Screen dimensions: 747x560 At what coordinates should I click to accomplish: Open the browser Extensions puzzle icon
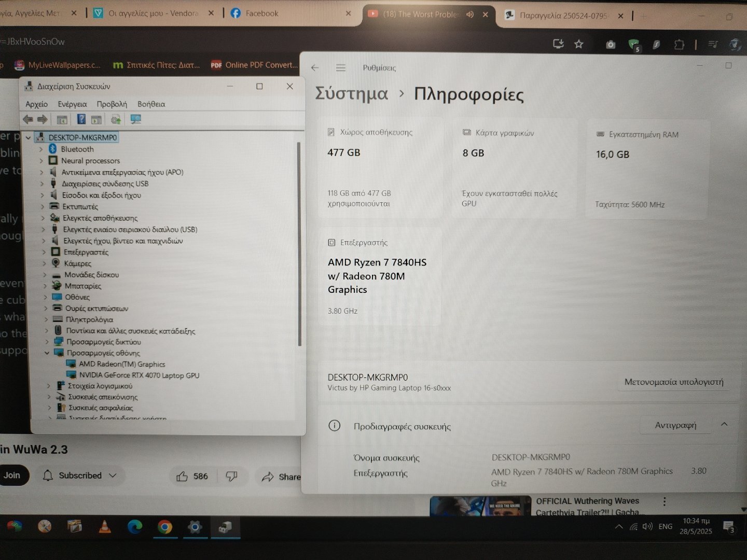(x=679, y=45)
